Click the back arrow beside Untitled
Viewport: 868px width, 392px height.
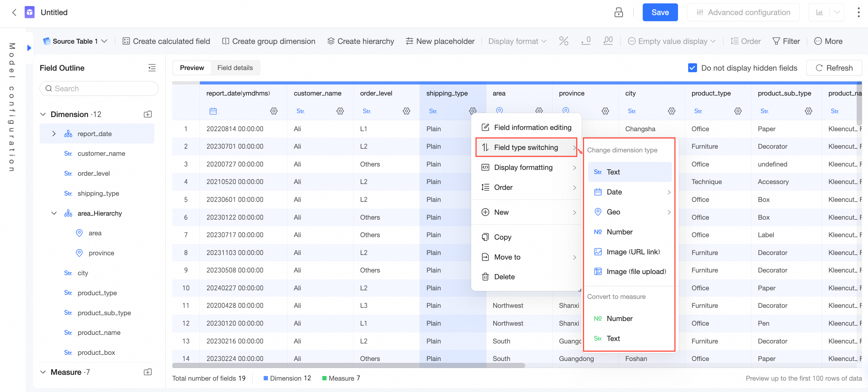coord(14,13)
